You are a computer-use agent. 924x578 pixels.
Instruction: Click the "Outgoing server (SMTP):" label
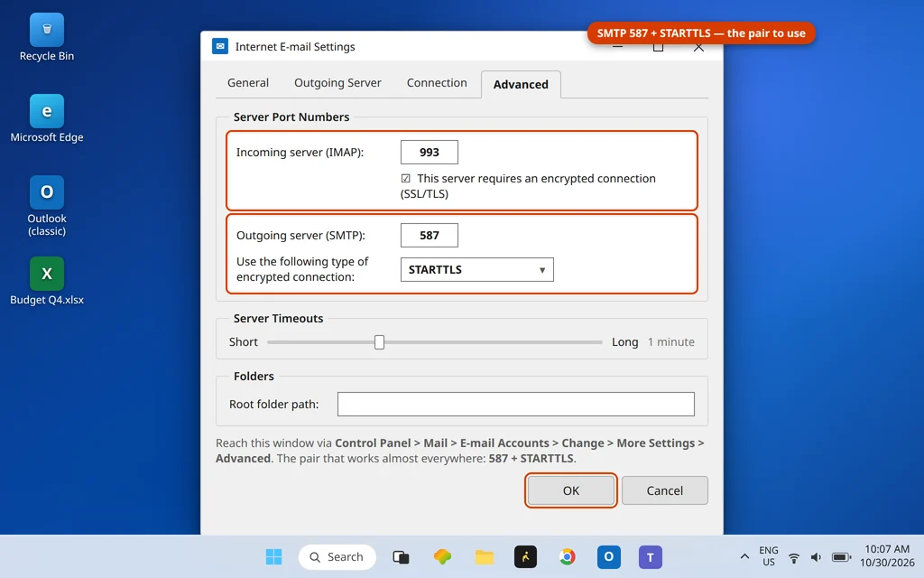300,236
